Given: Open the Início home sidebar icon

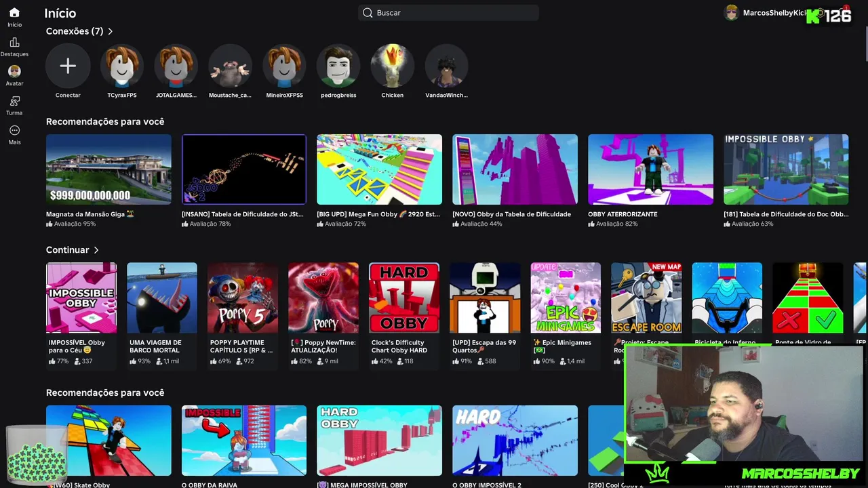Looking at the screenshot, I should (x=14, y=12).
